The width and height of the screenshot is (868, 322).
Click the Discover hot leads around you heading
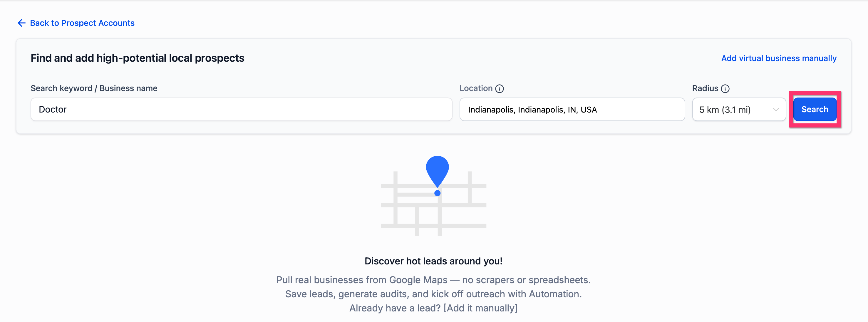click(x=433, y=261)
